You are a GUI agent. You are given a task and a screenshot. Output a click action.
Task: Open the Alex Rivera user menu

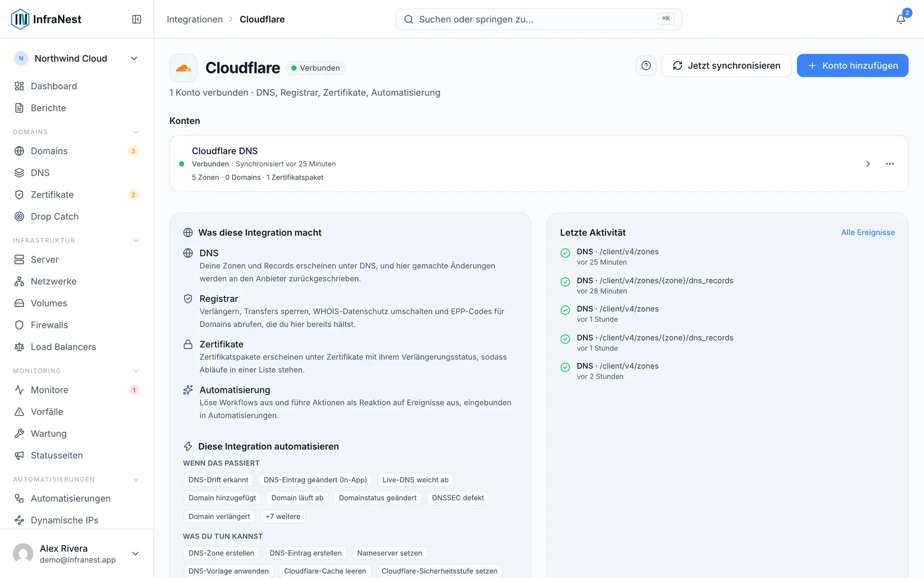[77, 553]
